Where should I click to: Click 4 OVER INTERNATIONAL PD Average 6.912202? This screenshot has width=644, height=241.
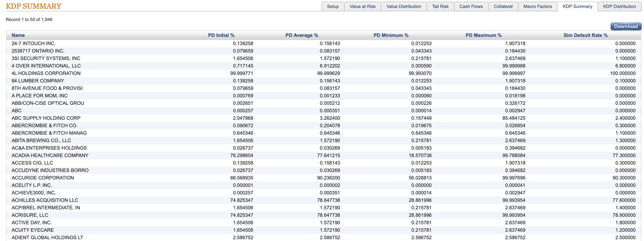click(x=330, y=66)
